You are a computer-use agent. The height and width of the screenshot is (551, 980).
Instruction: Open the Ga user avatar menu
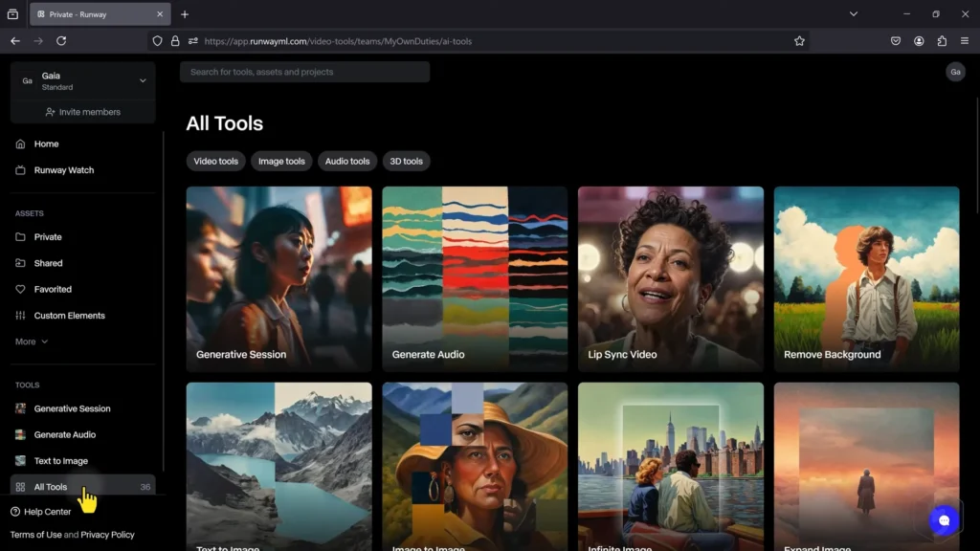(x=956, y=72)
